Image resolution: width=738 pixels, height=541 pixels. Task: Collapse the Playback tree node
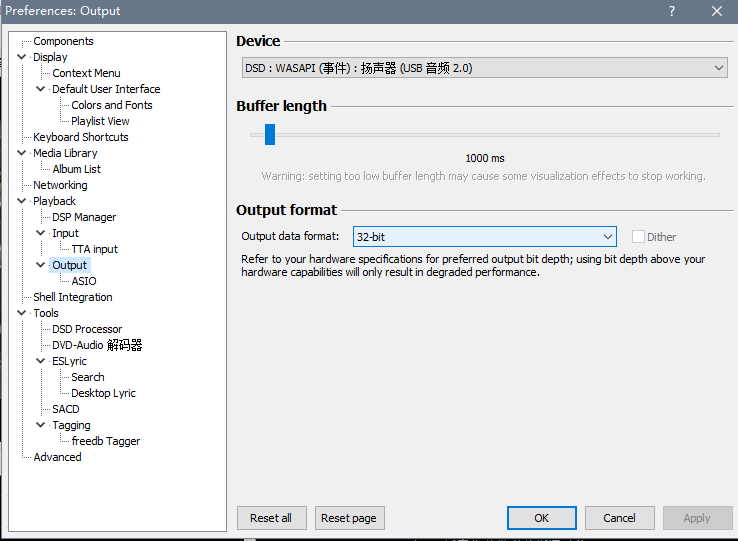click(22, 201)
